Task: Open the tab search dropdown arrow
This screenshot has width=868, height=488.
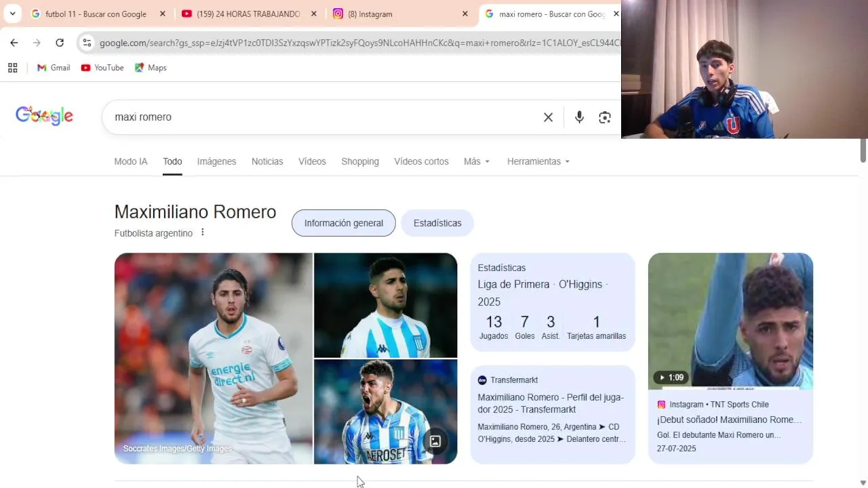Action: 12,14
